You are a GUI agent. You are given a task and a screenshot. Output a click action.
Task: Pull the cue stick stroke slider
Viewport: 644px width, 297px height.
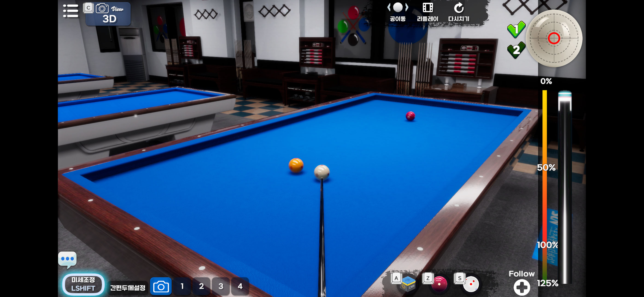pyautogui.click(x=565, y=187)
